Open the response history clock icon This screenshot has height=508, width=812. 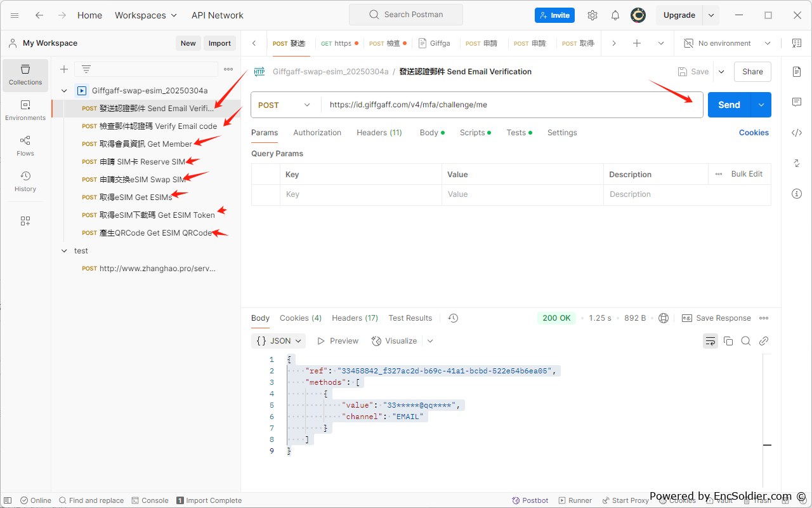[453, 318]
